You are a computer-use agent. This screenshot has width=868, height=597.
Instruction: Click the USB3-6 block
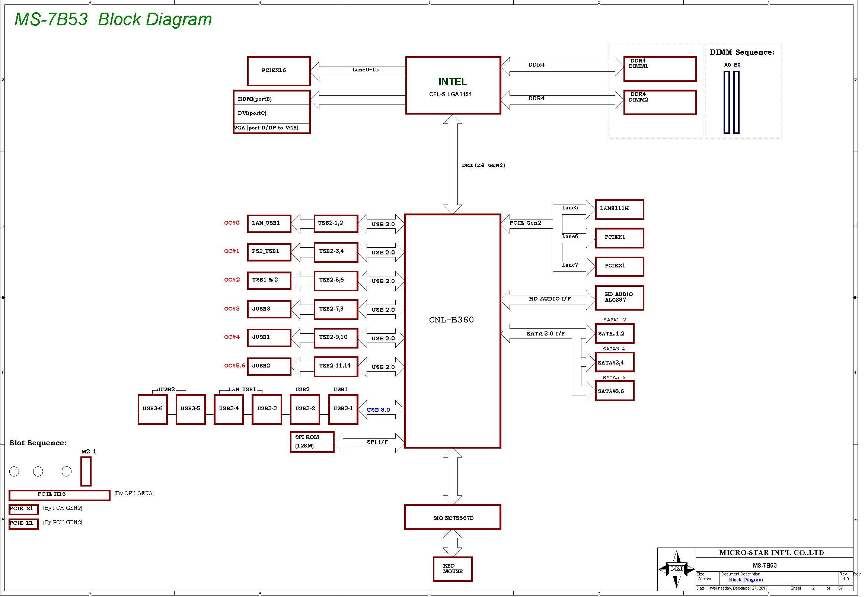point(152,409)
